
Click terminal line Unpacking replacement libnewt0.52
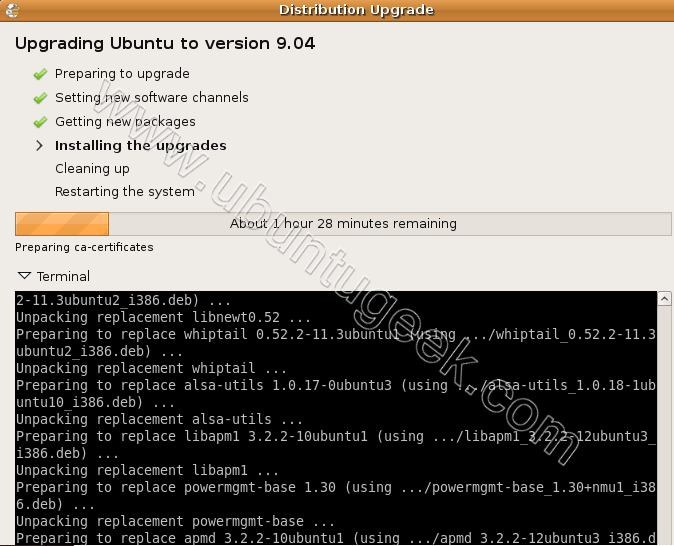pyautogui.click(x=163, y=317)
